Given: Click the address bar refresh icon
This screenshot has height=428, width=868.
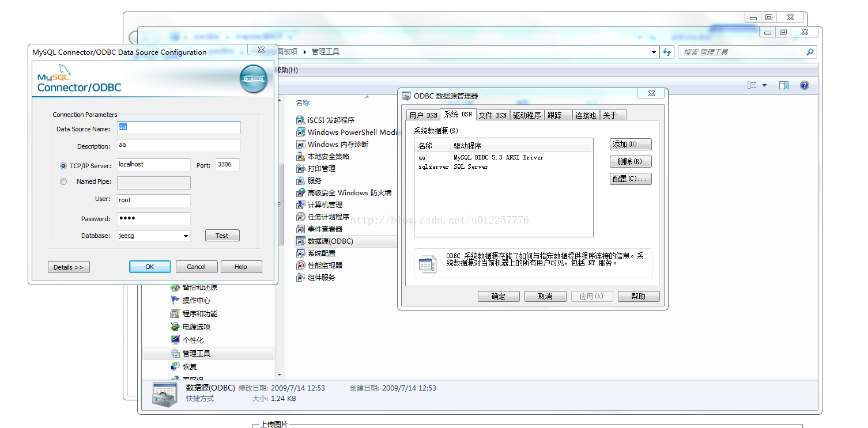Looking at the screenshot, I should [667, 52].
